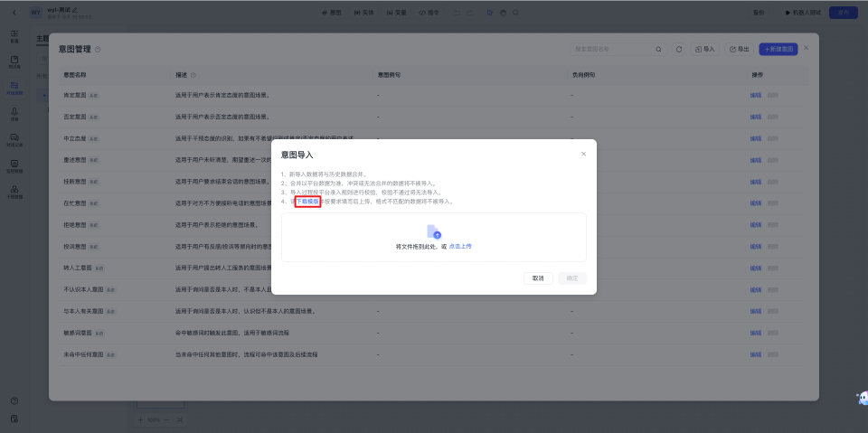Image resolution: width=868 pixels, height=433 pixels.
Task: Open 配置 in the left sidebar
Action: click(14, 36)
